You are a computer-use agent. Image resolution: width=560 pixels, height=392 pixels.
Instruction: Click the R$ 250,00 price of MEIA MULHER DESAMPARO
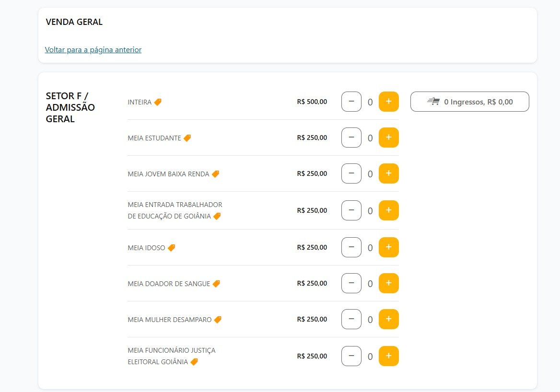pyautogui.click(x=312, y=319)
